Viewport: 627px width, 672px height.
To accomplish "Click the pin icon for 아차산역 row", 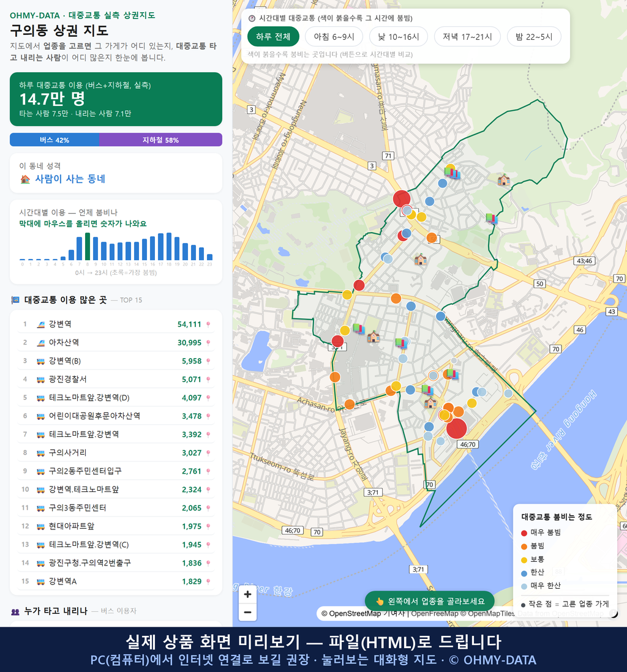I will (x=208, y=343).
